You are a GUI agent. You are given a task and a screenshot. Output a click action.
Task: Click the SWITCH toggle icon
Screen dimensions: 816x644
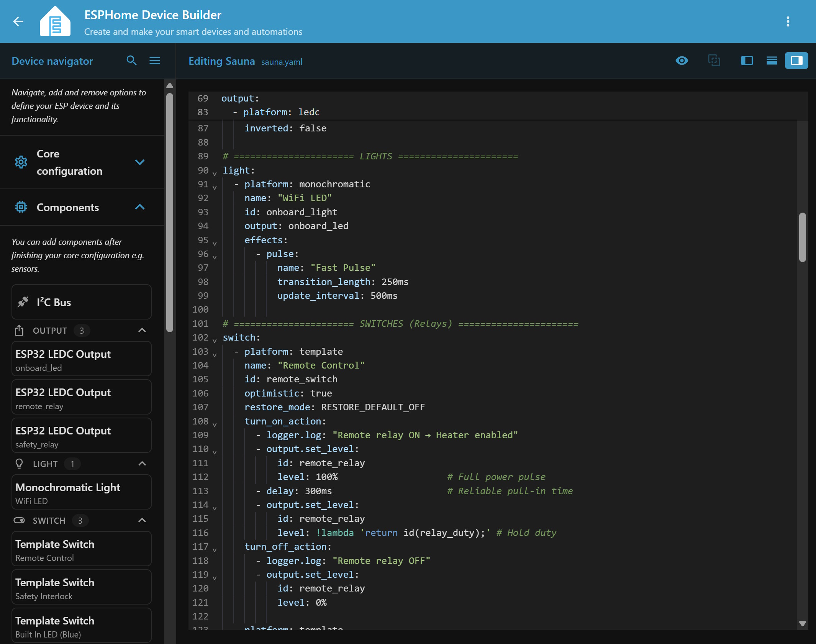(x=19, y=520)
